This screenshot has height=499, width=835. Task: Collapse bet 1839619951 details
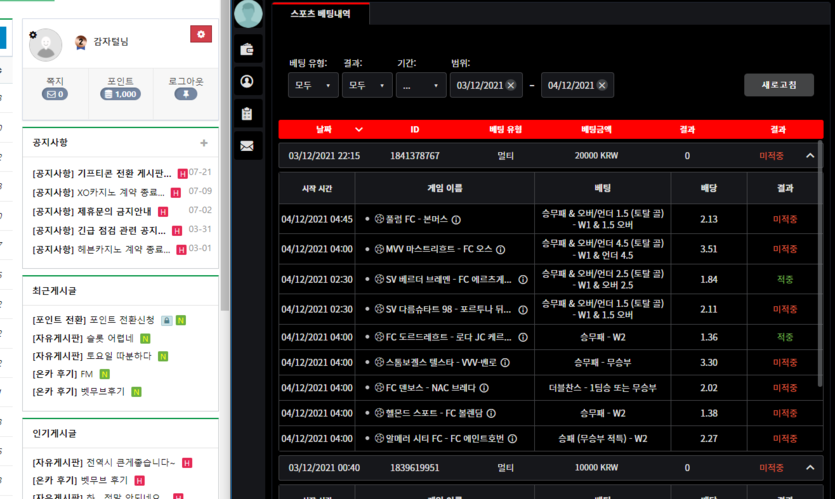coord(810,468)
